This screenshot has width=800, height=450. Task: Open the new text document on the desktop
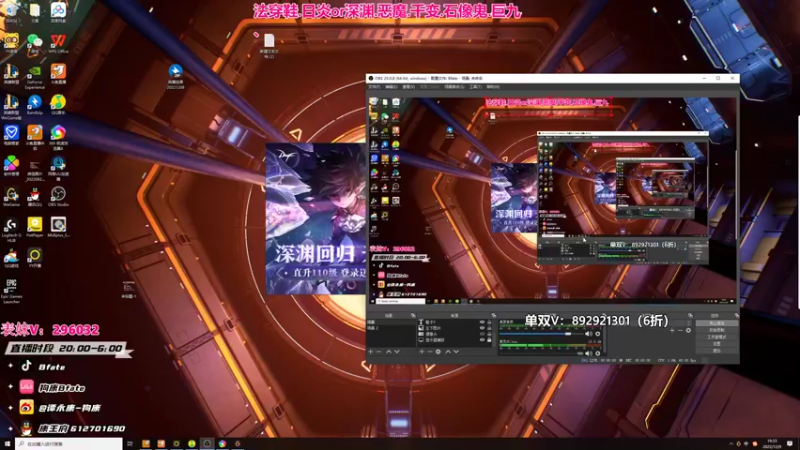point(269,46)
